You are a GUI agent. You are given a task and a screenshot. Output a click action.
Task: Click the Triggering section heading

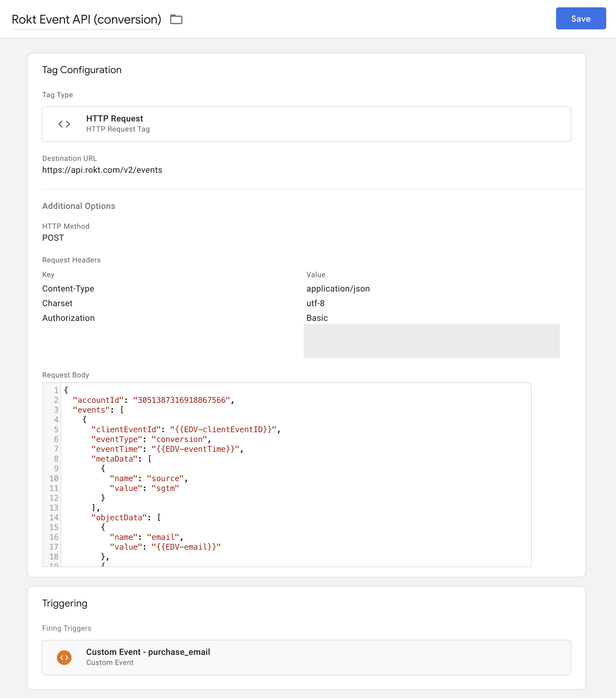tap(65, 603)
